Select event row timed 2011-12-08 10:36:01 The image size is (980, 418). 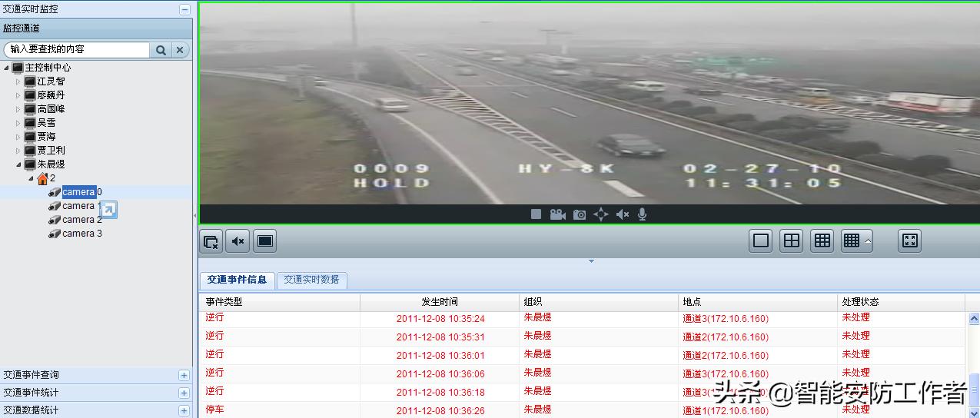[x=582, y=355]
